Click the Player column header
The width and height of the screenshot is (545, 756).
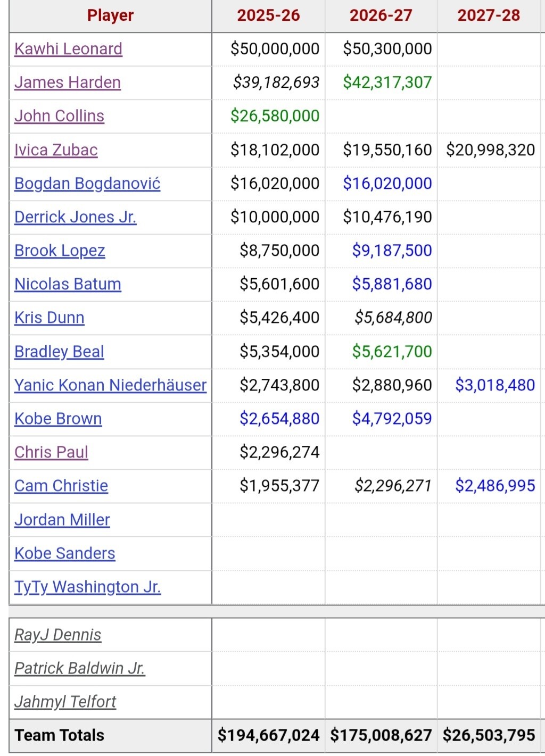pyautogui.click(x=110, y=15)
